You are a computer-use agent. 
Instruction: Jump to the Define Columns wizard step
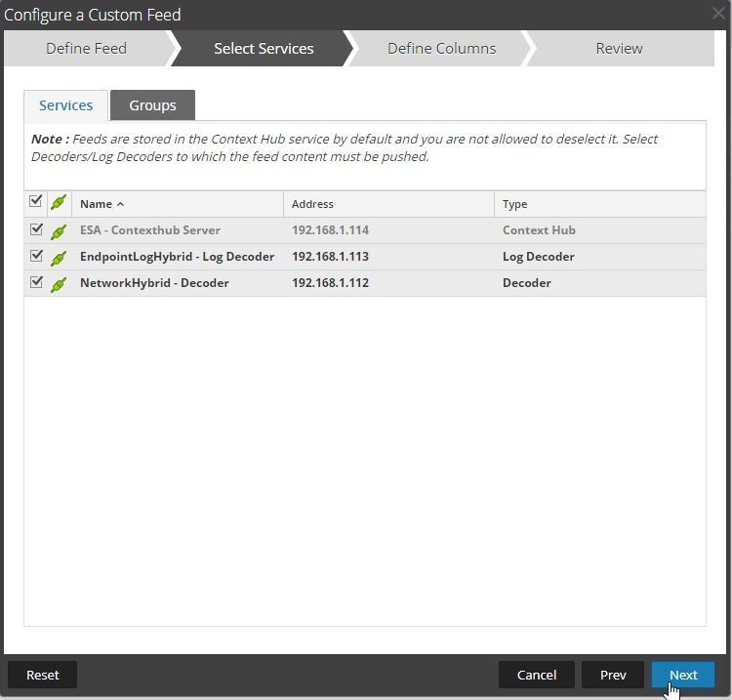441,48
